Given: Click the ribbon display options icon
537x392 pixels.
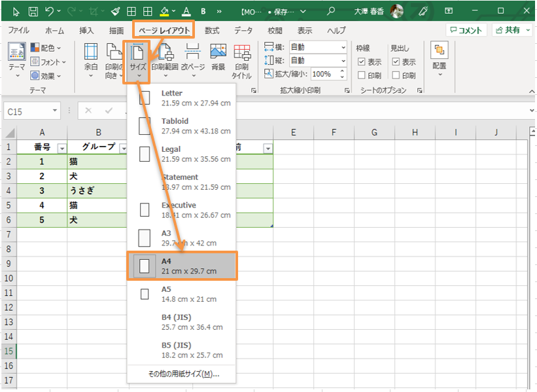Looking at the screenshot, I should click(448, 11).
